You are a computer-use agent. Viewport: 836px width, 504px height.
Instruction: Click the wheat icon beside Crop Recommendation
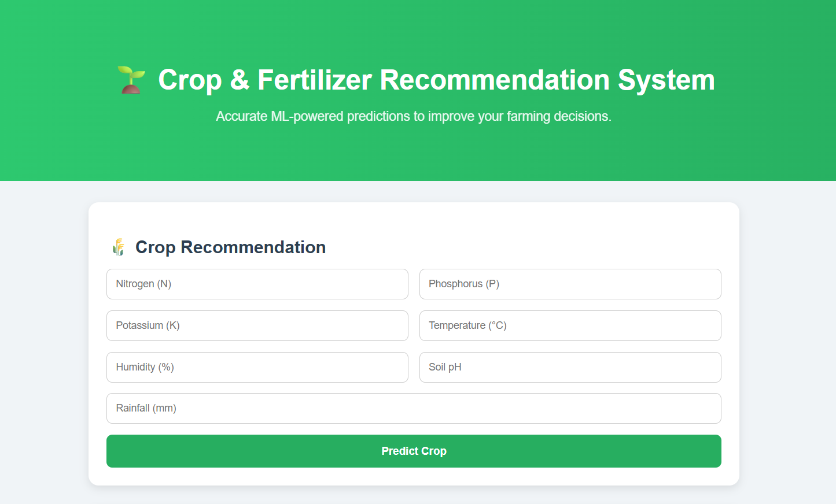click(x=119, y=247)
